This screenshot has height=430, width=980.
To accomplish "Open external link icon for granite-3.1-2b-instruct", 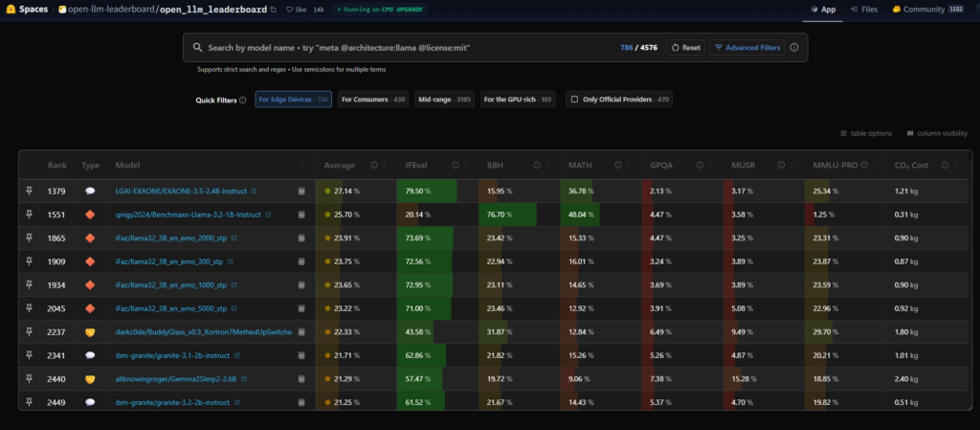I will (x=237, y=355).
